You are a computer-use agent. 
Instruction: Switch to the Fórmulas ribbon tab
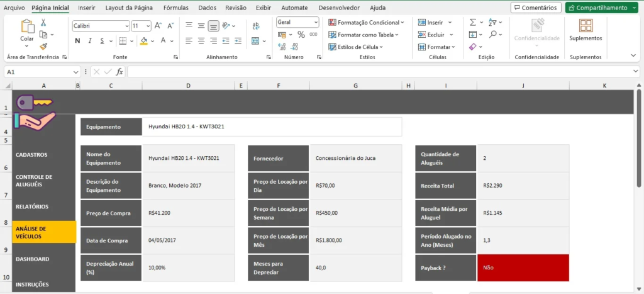(175, 8)
